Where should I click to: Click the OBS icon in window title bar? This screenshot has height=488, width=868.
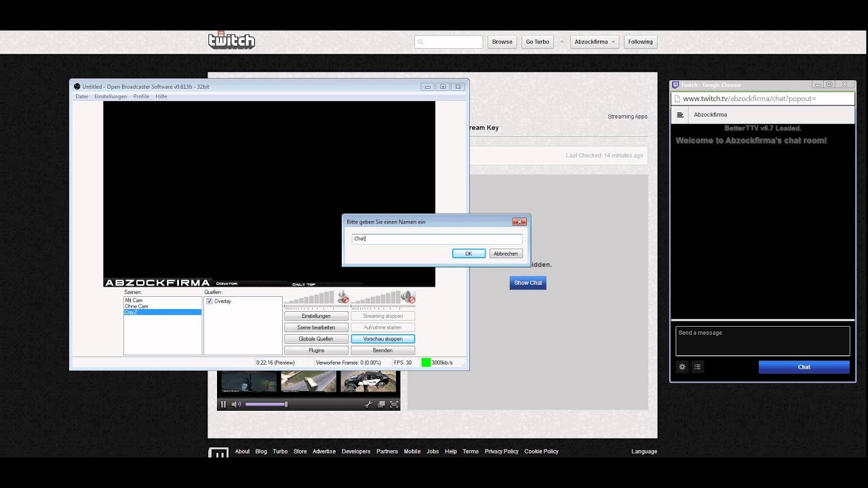pos(77,87)
